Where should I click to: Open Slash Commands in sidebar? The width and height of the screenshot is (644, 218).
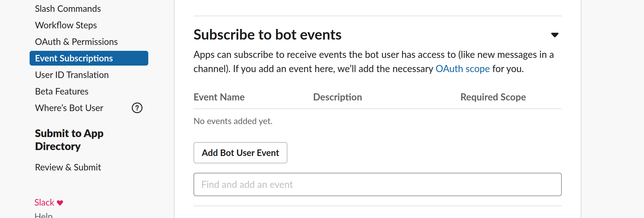(68, 9)
